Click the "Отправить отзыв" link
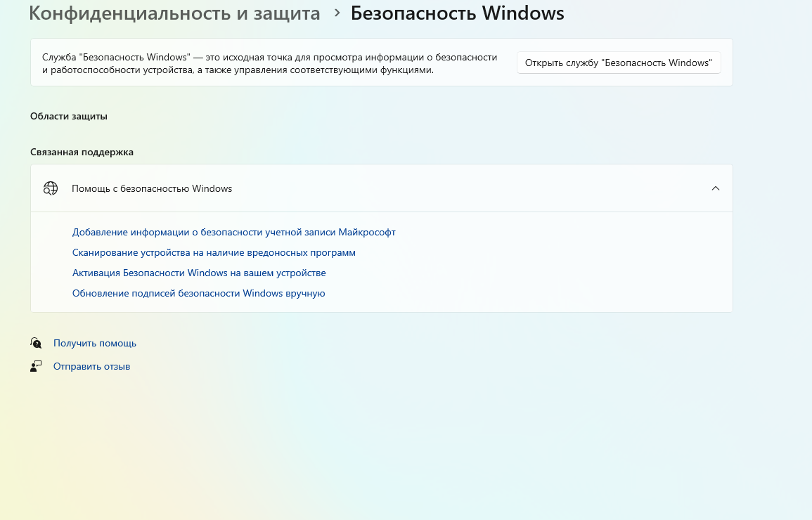 91,366
